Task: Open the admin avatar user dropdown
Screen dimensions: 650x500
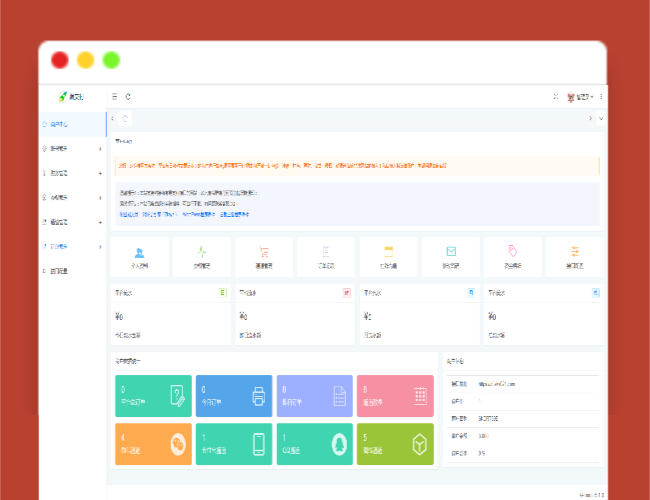Action: click(x=580, y=97)
